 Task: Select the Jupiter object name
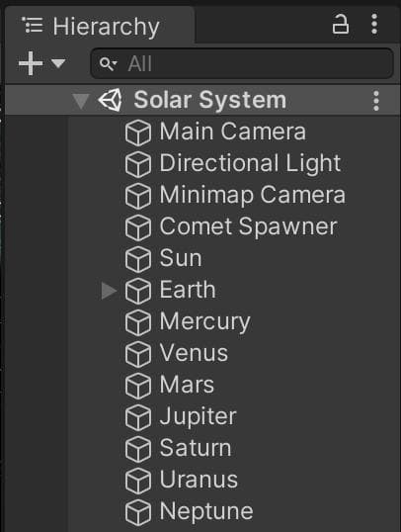click(198, 417)
